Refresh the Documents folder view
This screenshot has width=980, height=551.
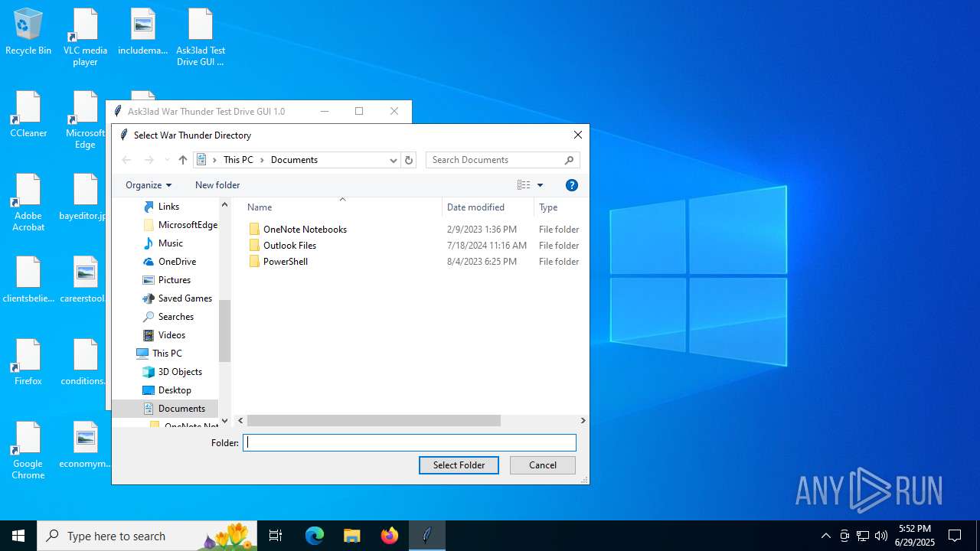click(409, 160)
